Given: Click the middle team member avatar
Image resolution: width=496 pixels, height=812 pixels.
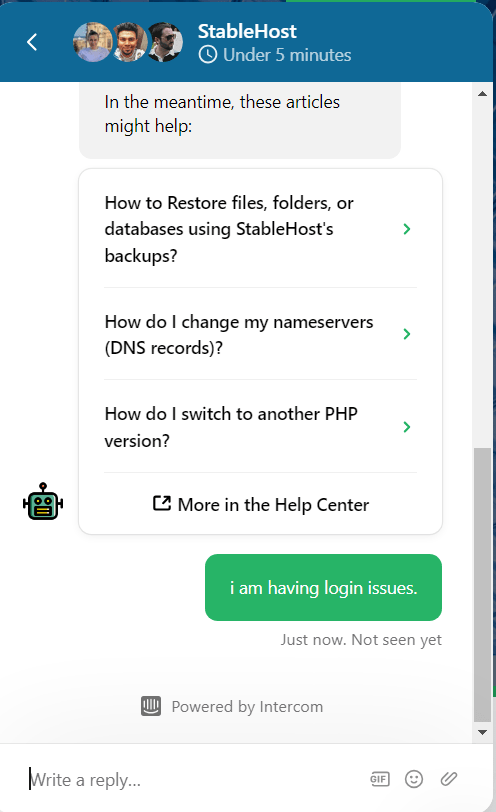Looking at the screenshot, I should [129, 42].
